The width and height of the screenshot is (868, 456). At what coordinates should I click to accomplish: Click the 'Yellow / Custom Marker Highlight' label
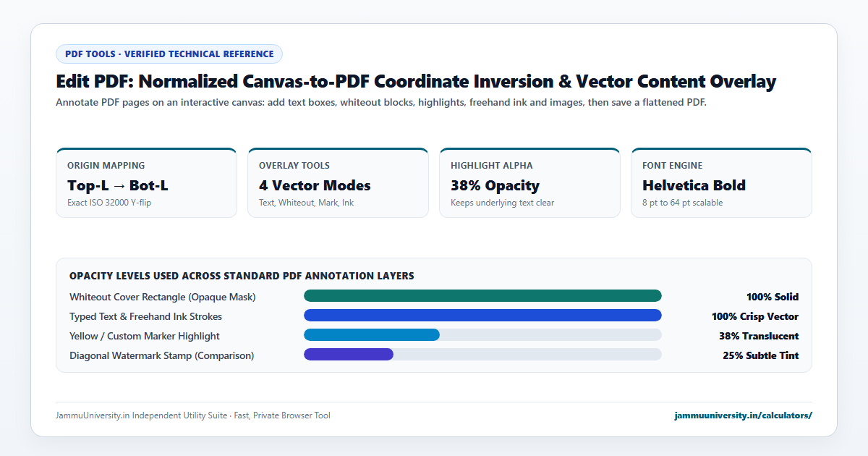145,336
